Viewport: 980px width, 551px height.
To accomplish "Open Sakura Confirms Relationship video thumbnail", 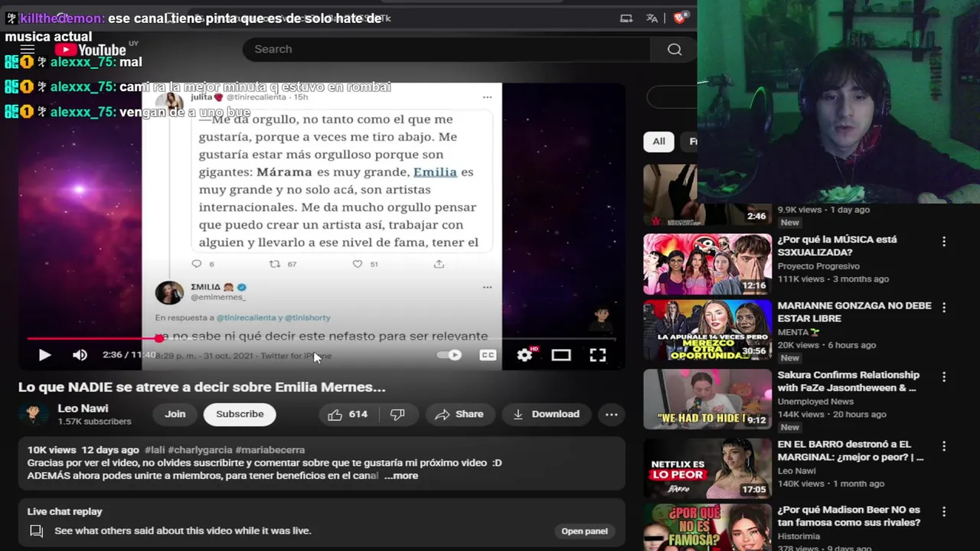I will (x=707, y=399).
